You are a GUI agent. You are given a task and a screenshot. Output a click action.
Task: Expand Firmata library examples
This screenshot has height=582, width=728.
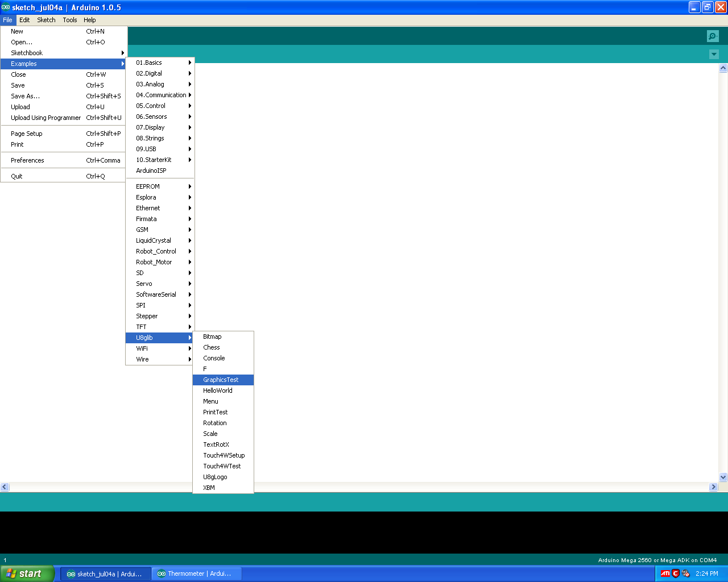160,219
